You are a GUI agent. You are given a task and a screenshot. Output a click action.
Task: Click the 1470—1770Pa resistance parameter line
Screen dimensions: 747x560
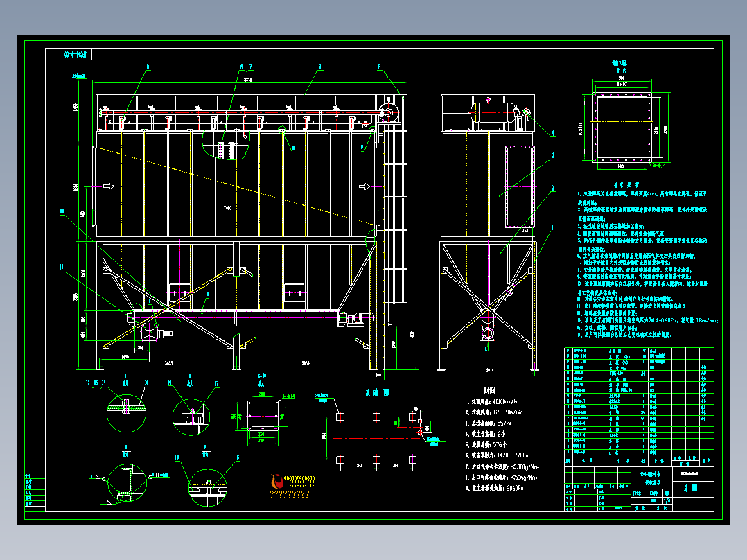(x=497, y=455)
